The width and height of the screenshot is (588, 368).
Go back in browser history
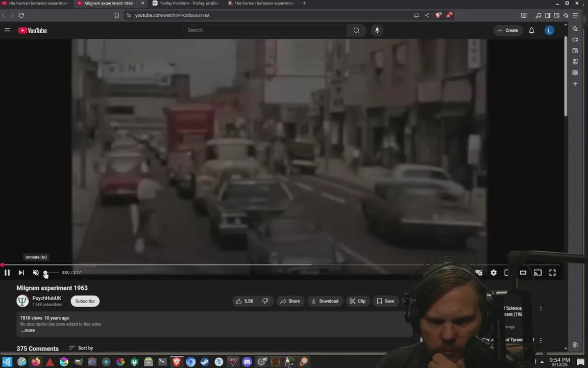coord(4,15)
